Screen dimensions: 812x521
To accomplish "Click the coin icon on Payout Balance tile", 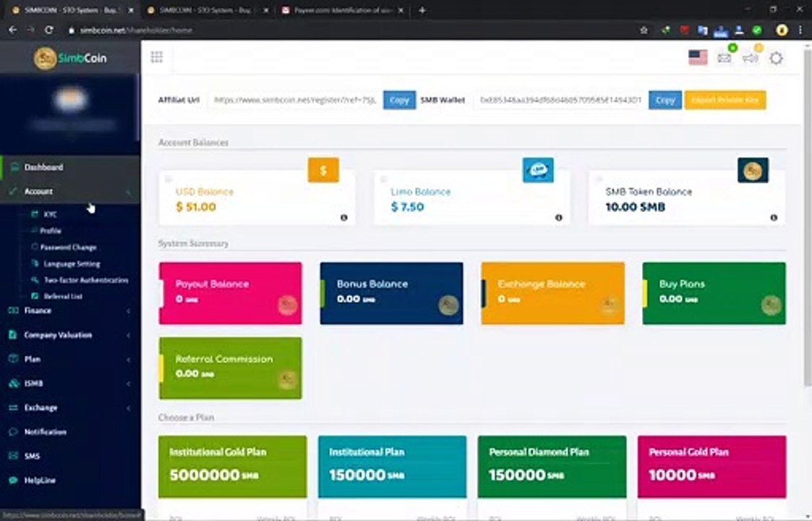I will [287, 305].
